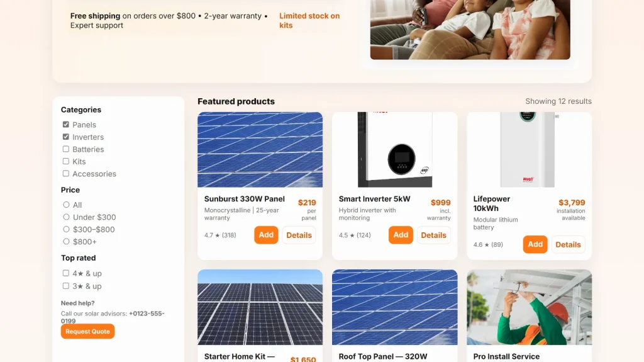Add Sunburst 330W Panel to cart
This screenshot has width=644, height=362.
(266, 235)
